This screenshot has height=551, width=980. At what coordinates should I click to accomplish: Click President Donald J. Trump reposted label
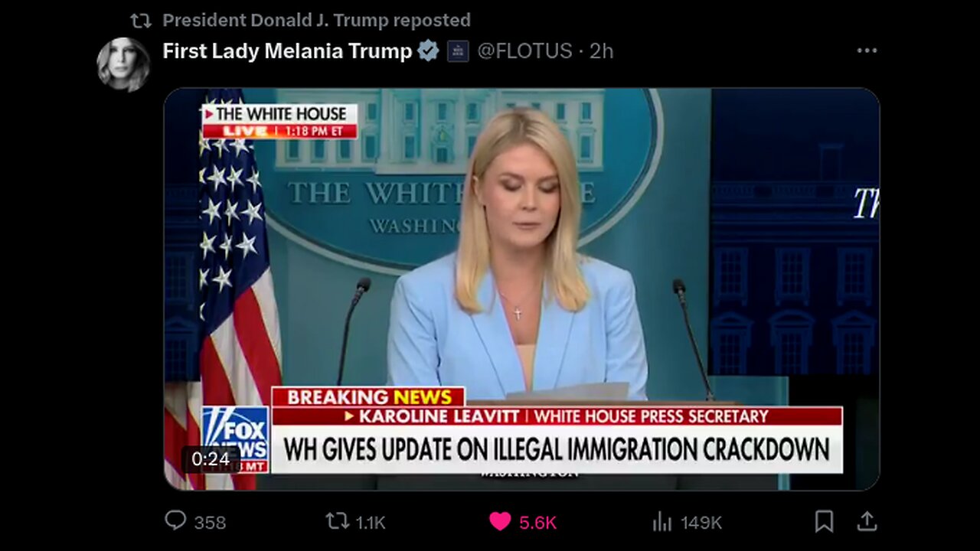pos(316,20)
